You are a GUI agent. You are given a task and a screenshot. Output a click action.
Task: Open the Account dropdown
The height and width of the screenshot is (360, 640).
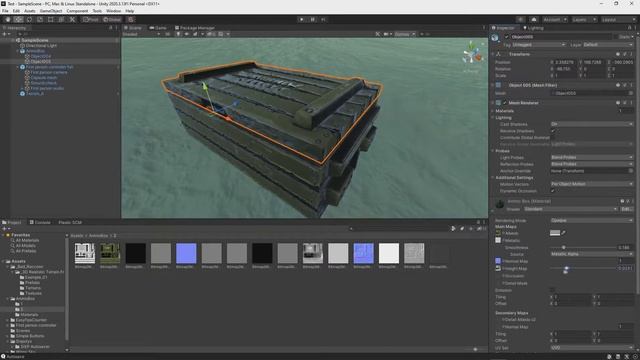click(x=554, y=19)
